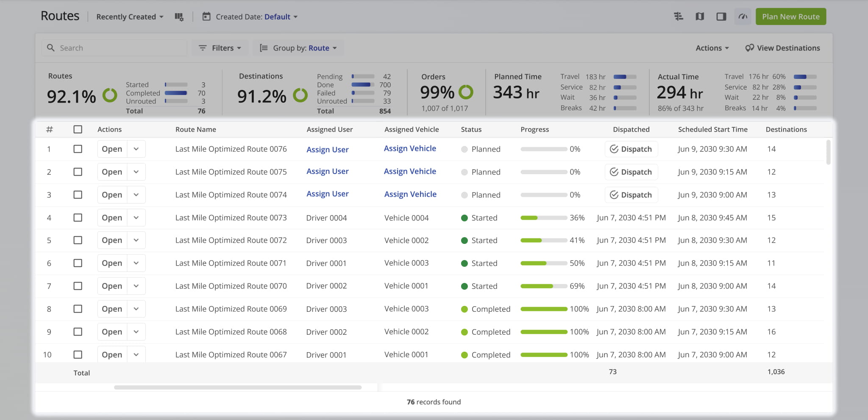Select checkbox for Route 0076 row

pyautogui.click(x=78, y=149)
